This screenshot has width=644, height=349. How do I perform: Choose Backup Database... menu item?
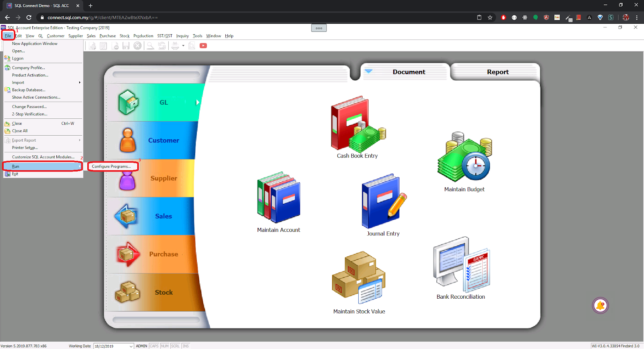pyautogui.click(x=43, y=90)
